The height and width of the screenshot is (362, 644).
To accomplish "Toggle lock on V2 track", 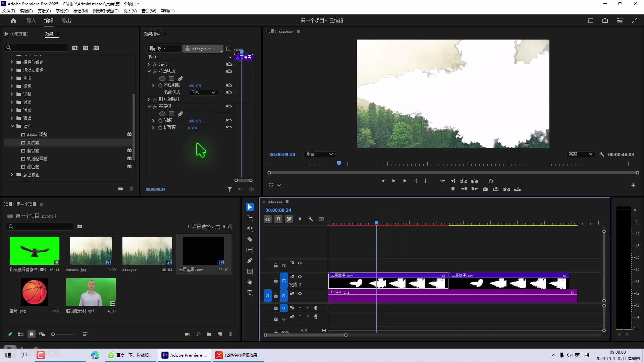I will pos(276,281).
